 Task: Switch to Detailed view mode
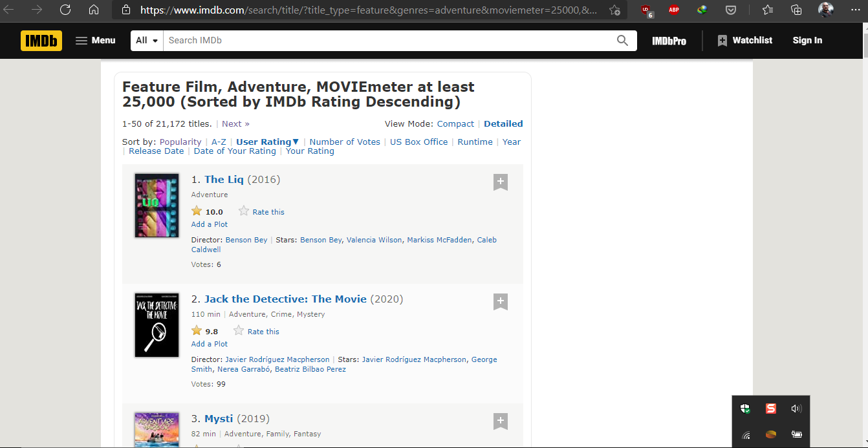(503, 123)
